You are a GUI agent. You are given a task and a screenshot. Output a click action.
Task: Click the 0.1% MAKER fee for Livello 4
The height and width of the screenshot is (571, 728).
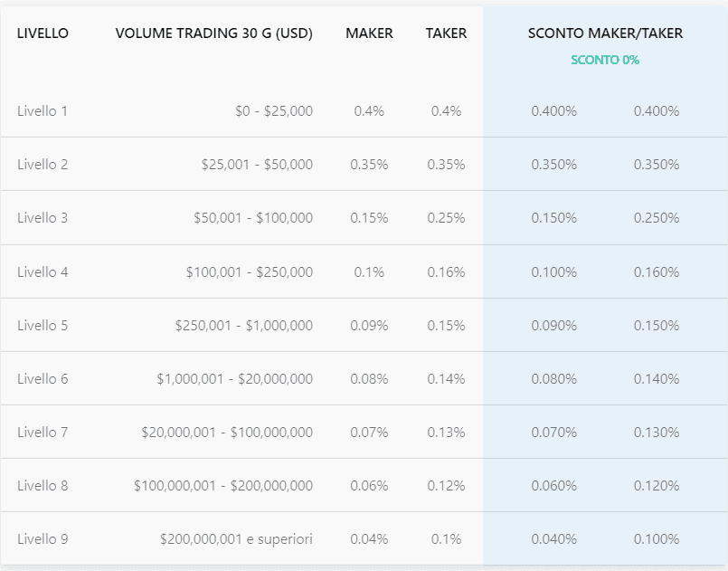click(369, 271)
